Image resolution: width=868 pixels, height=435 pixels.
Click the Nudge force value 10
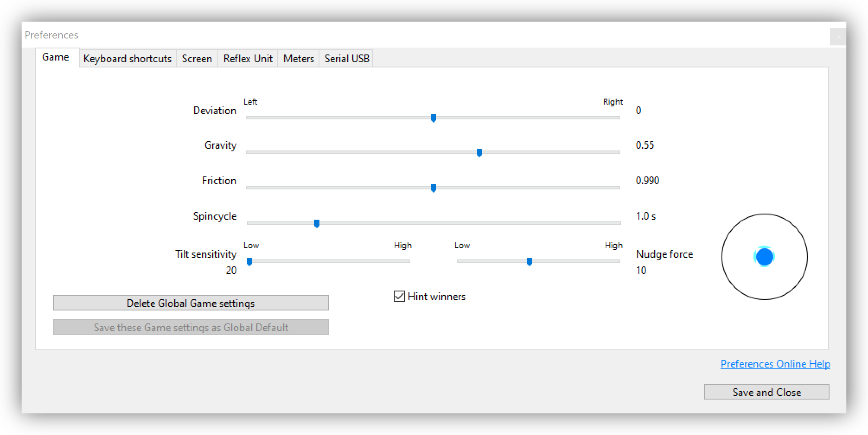tap(641, 271)
